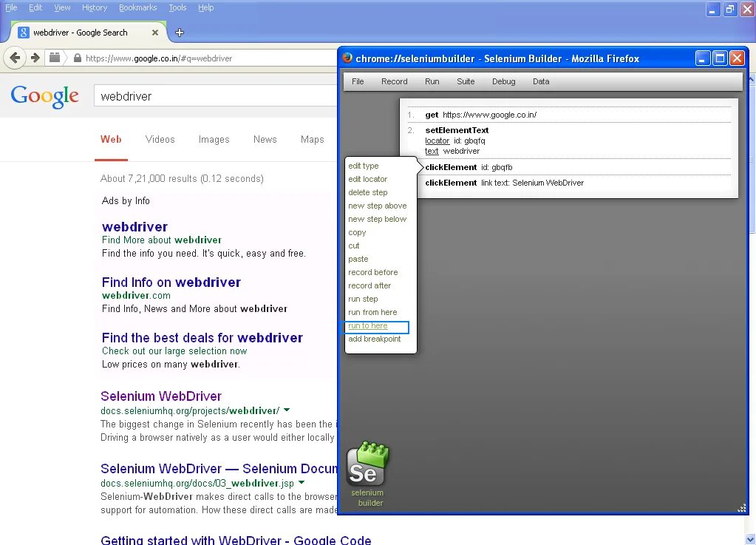
Task: Open 'Find the best deals for webdriver' ad
Action: click(x=202, y=338)
